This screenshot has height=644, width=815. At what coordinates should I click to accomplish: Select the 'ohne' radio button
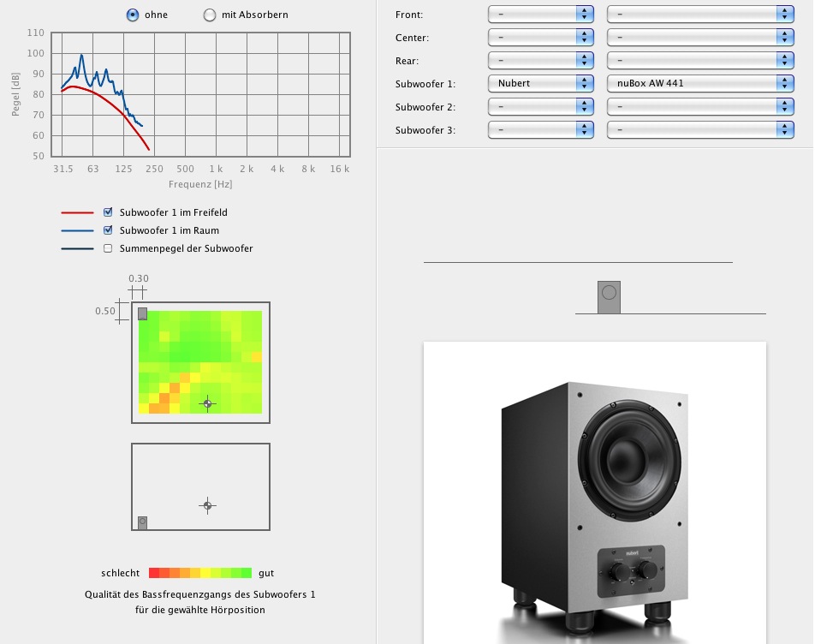[x=133, y=15]
